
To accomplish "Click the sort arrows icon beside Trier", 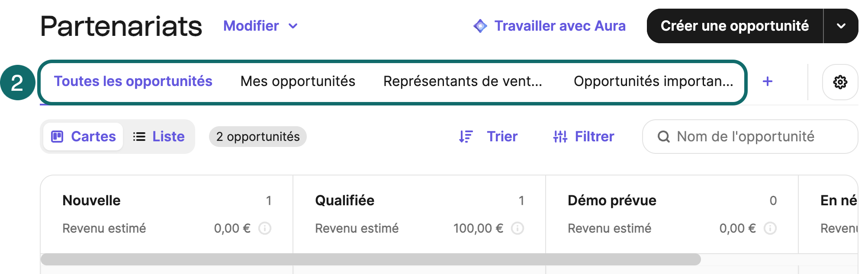I will 466,137.
